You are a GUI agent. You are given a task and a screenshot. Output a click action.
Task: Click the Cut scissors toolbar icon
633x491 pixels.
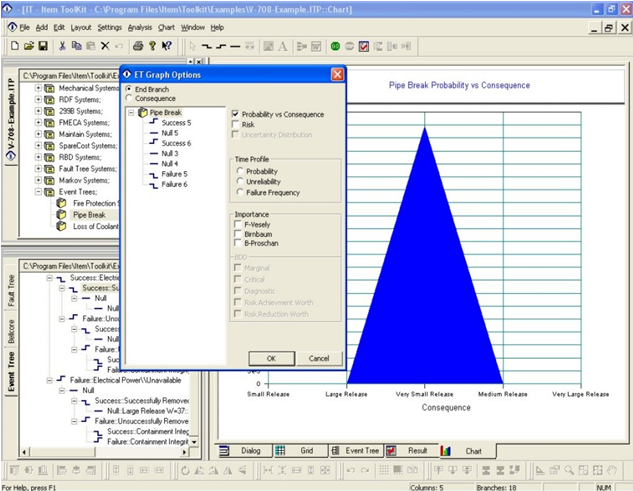click(63, 46)
